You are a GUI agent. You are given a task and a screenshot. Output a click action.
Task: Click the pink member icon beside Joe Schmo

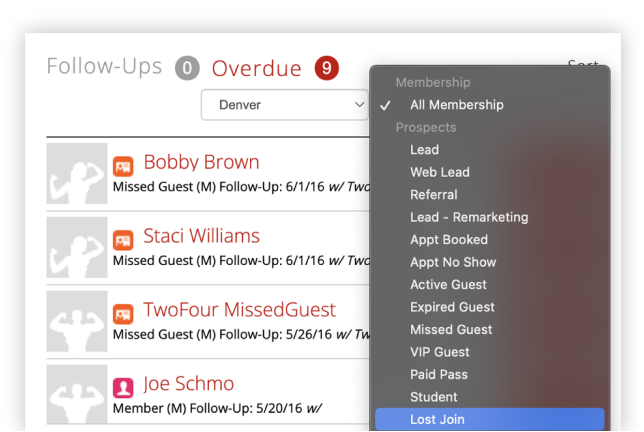[123, 388]
